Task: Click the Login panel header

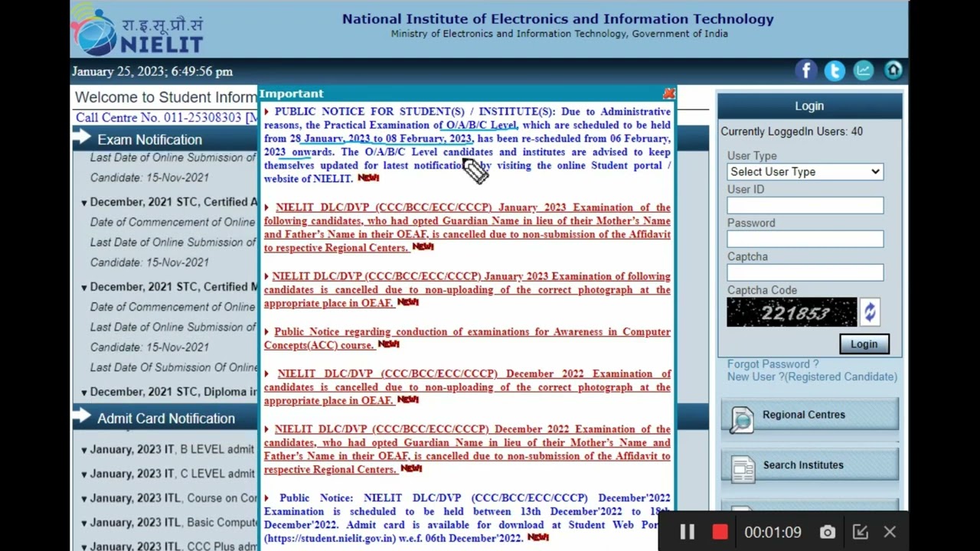Action: pos(809,106)
